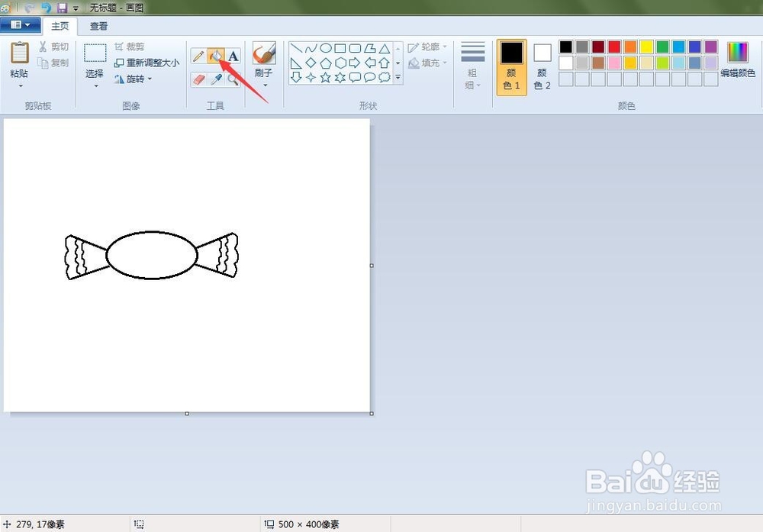Select the Rounded rectangle shape
The height and width of the screenshot is (532, 763).
(x=356, y=48)
